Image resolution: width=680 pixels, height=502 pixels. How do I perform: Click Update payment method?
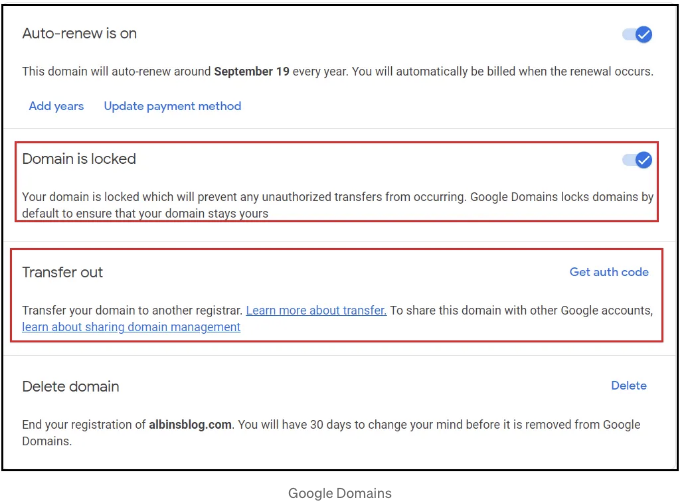[173, 106]
